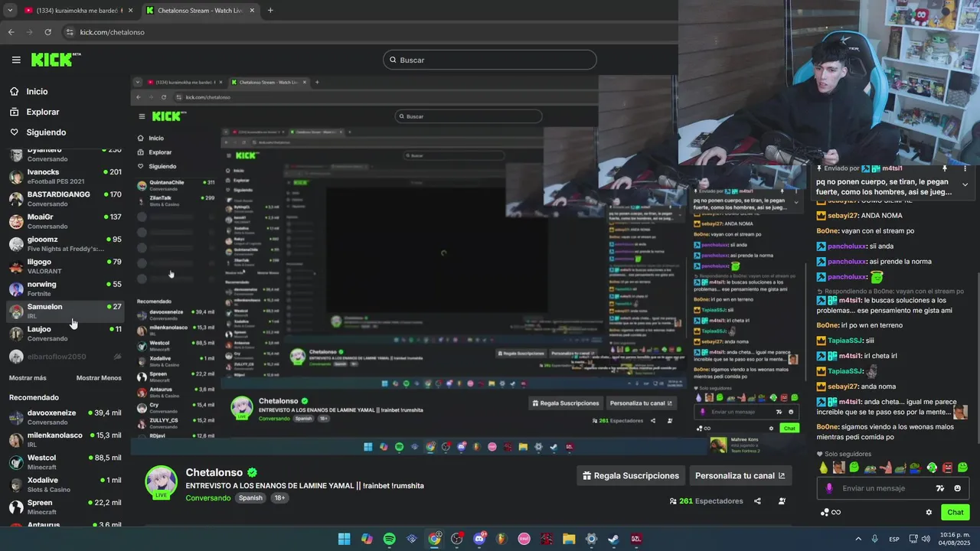980x551 pixels.
Task: Click the Windows Start button
Action: [344, 539]
